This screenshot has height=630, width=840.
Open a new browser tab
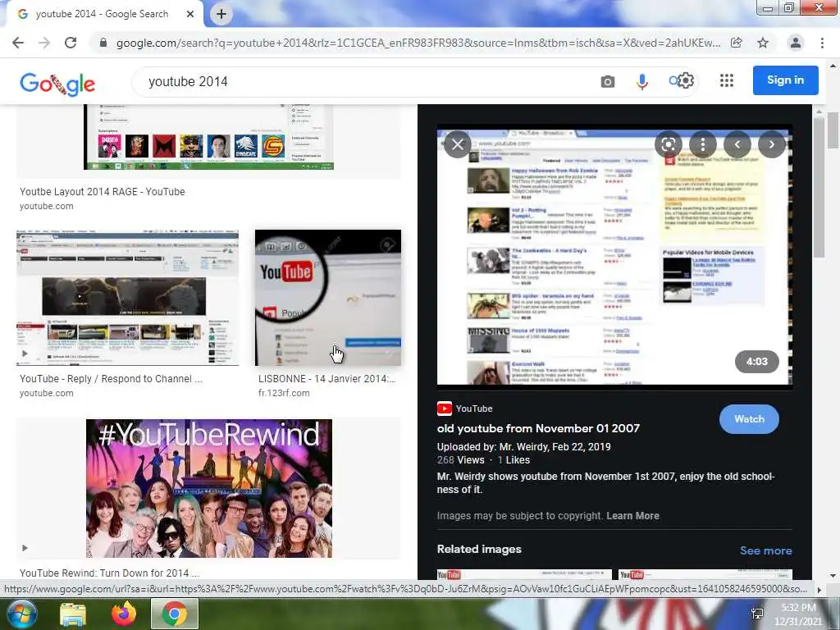(x=221, y=14)
